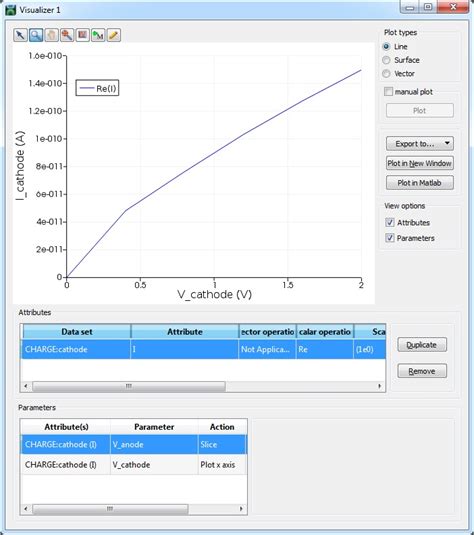Screen dimensions: 474x535
Task: Click the red square plot image icon
Action: coord(83,35)
